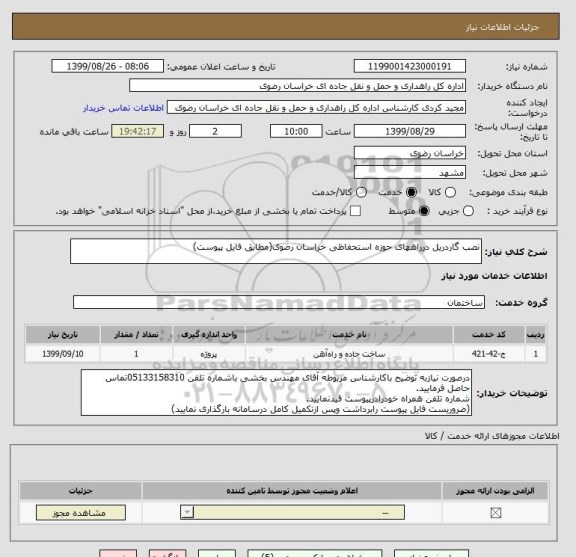Select the row number cell under ردیف

pos(536,354)
